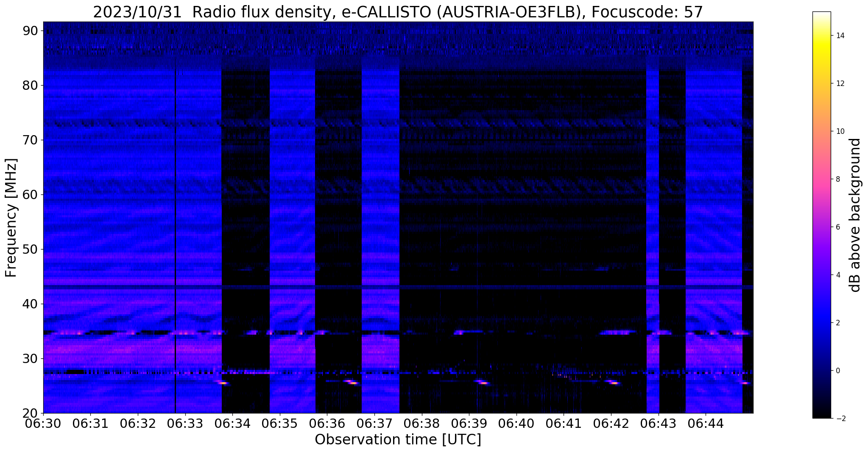Click the 06:30 time tick label
Image resolution: width=868 pixels, height=452 pixels.
[43, 423]
